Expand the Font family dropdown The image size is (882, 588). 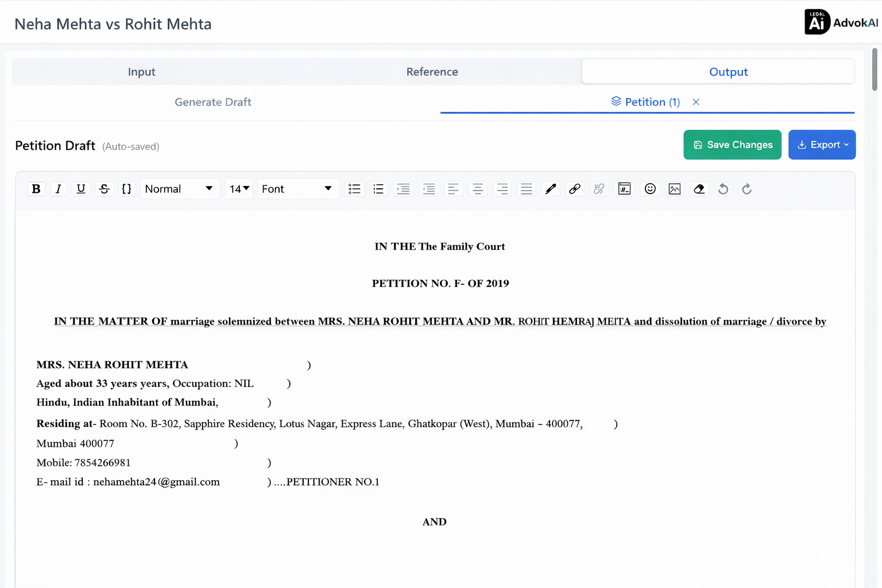(297, 189)
